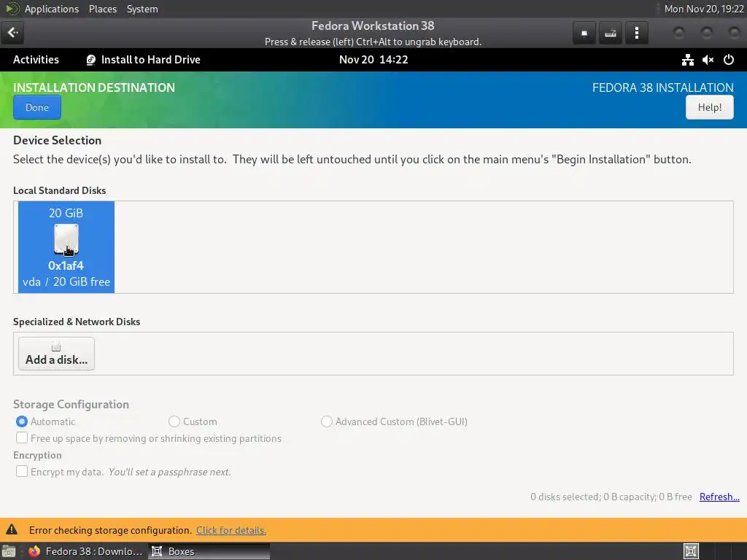Click the 0 disks selected summary text
Screen dimensions: 747x560
(611, 497)
